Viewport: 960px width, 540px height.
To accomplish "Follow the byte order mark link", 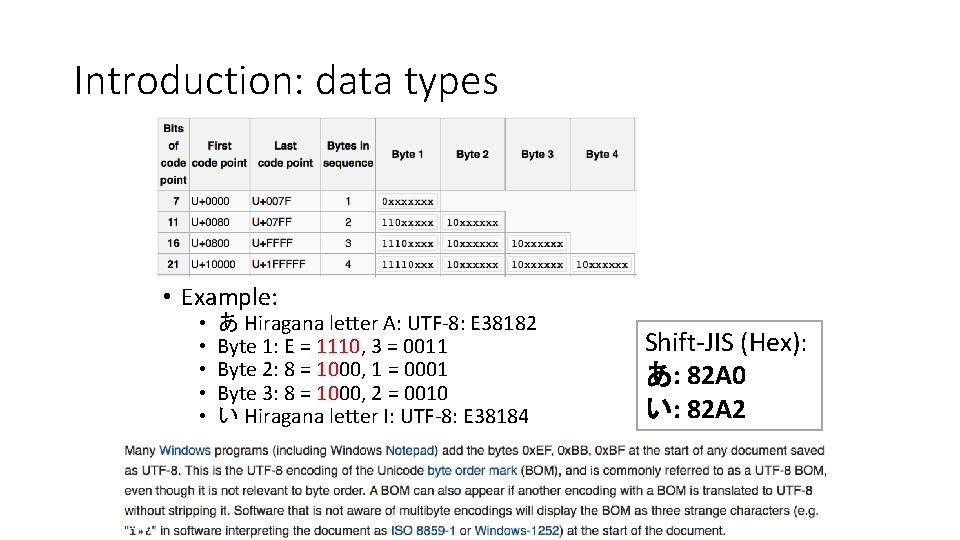I will pyautogui.click(x=472, y=471).
